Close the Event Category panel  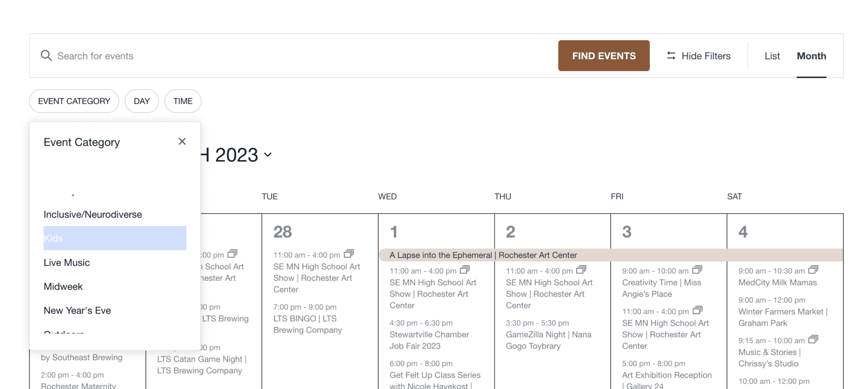(182, 141)
